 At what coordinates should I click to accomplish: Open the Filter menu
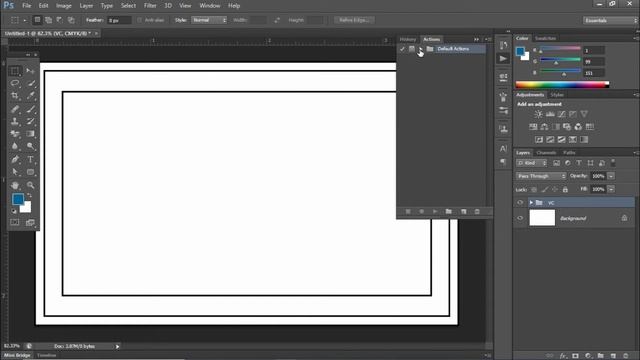pyautogui.click(x=150, y=6)
